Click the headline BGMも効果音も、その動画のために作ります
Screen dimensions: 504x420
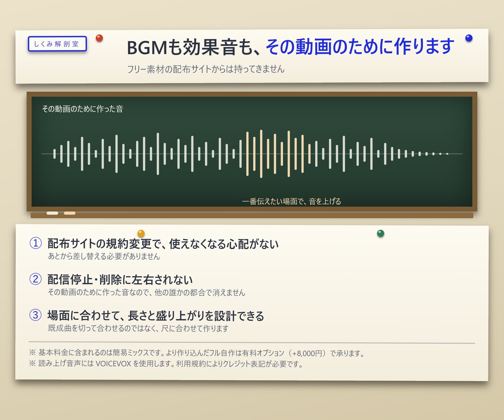click(x=290, y=47)
